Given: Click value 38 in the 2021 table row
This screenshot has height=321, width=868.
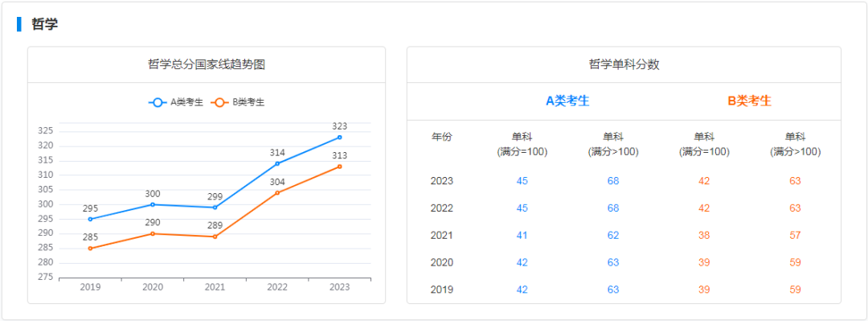Looking at the screenshot, I should pos(704,235).
